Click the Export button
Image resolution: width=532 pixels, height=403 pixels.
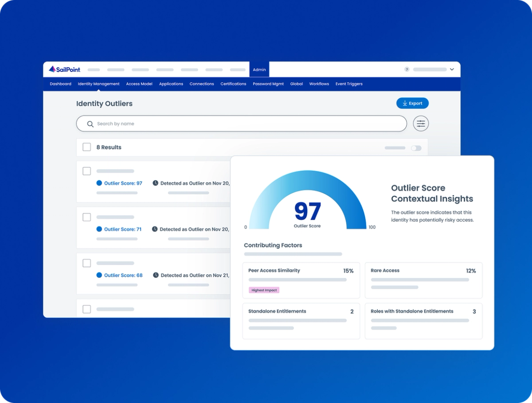coord(412,103)
